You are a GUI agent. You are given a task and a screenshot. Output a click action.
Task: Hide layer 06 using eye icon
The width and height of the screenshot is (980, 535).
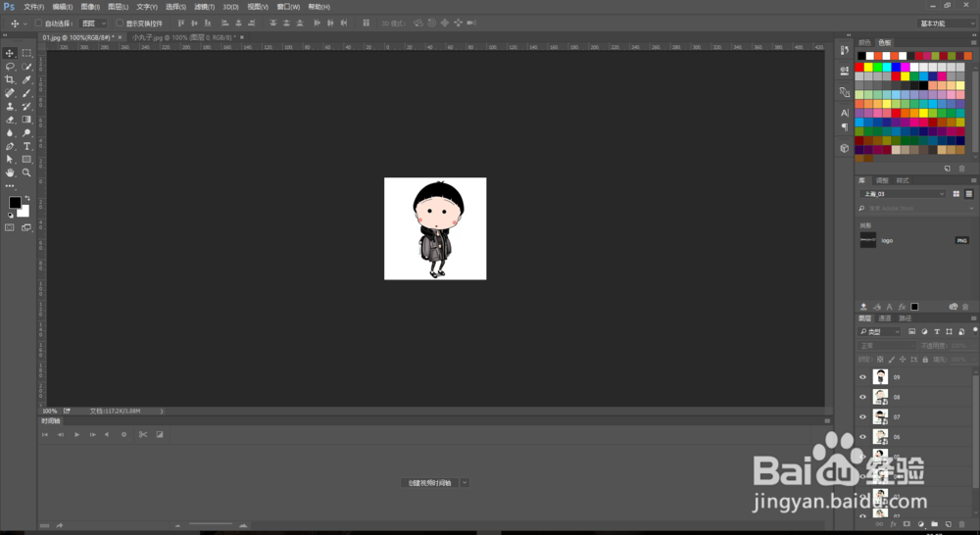863,437
